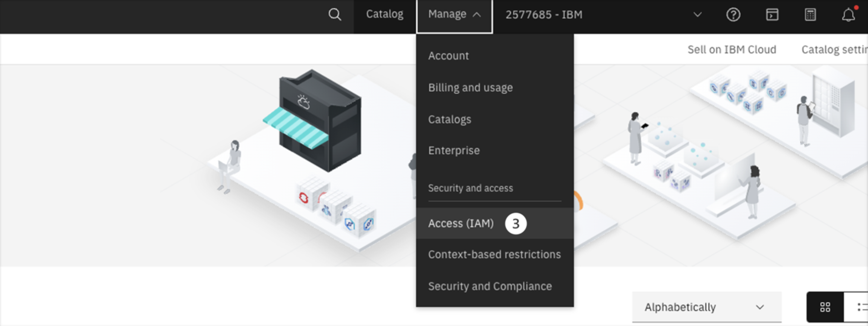This screenshot has width=868, height=326.
Task: Select Context-based restrictions entry
Action: tap(494, 254)
